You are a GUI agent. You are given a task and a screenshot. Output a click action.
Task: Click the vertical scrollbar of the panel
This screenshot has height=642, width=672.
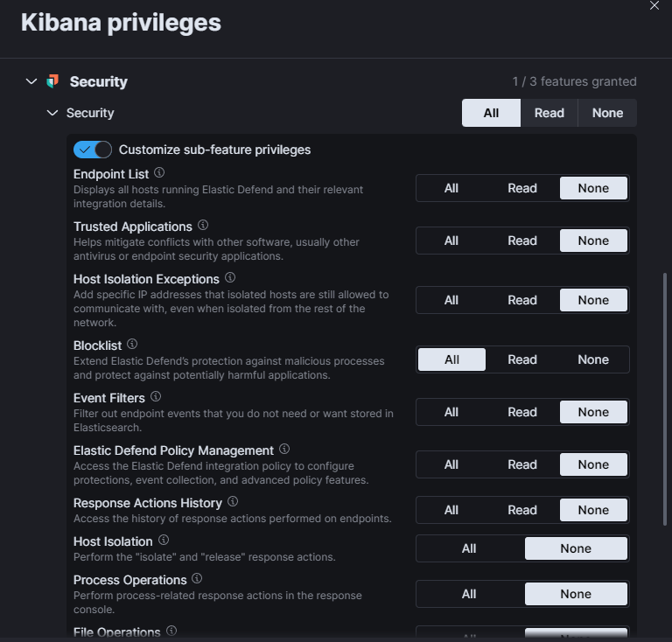[x=666, y=394]
